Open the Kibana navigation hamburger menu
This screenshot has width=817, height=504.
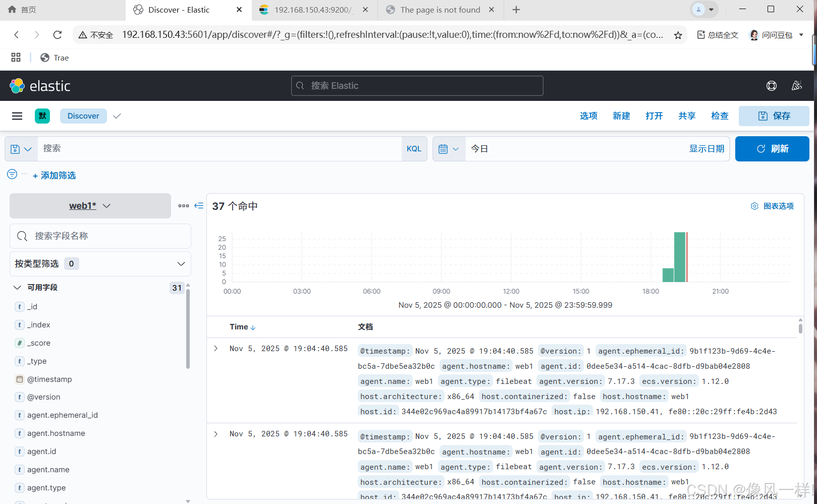(x=17, y=116)
